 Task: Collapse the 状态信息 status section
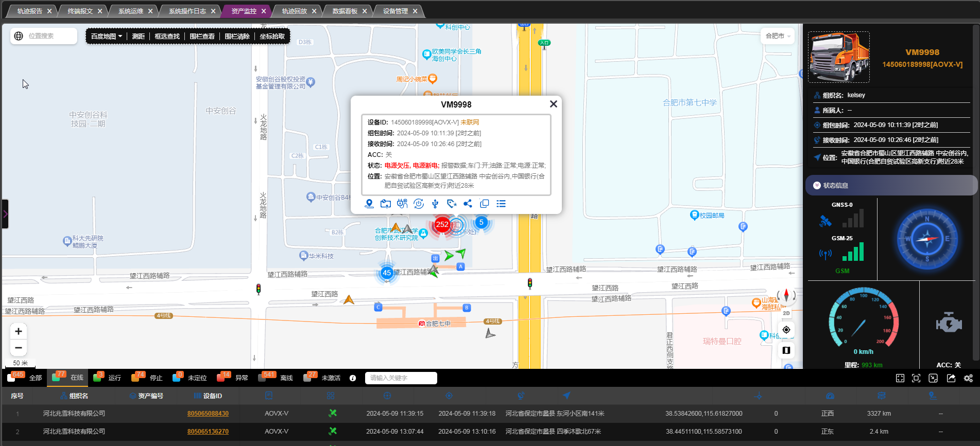pos(817,186)
